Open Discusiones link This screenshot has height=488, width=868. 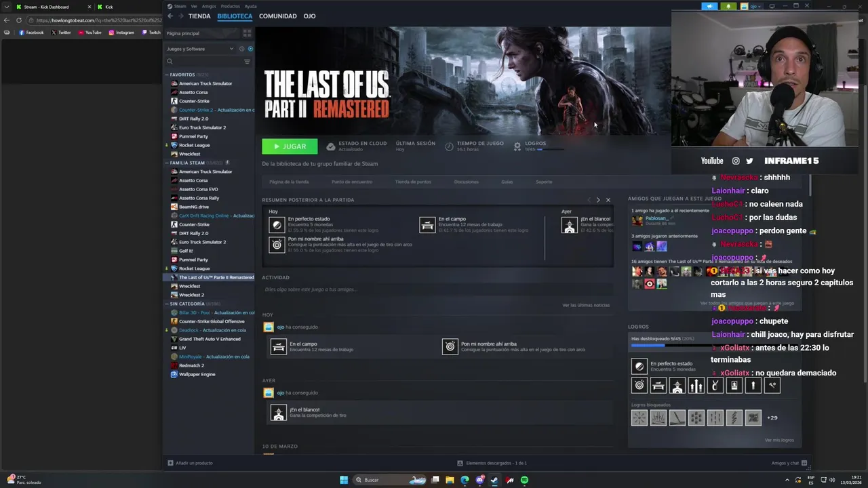point(467,182)
